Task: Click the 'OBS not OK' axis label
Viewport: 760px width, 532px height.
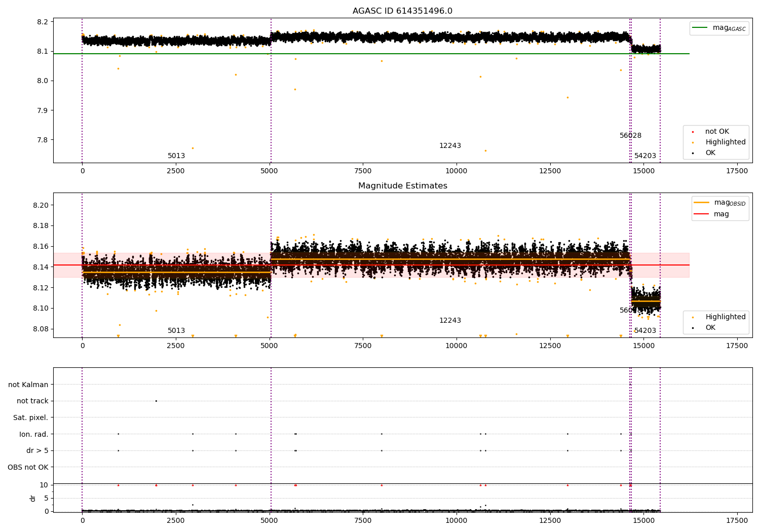Action: pyautogui.click(x=28, y=467)
